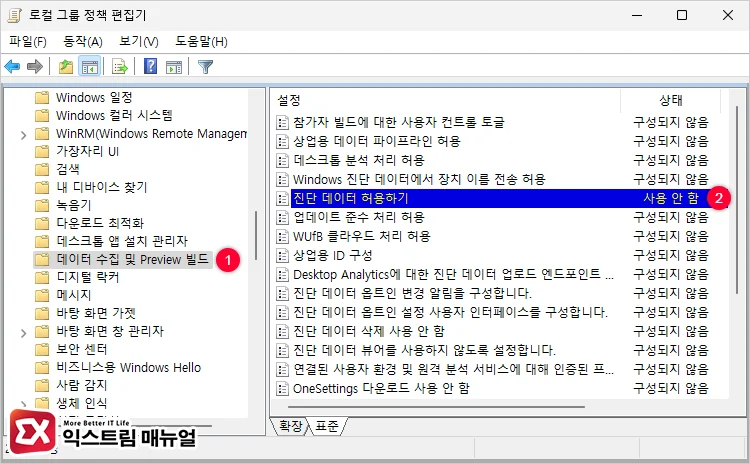Image resolution: width=750 pixels, height=464 pixels.
Task: Click policy icon beside 상업용 데이터 파이프라인 허용
Action: 283,141
